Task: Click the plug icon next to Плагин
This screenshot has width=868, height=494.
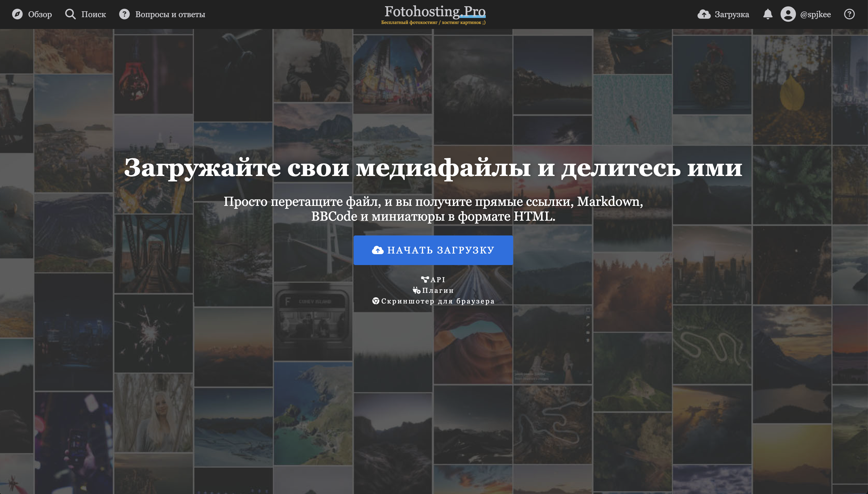Action: (x=416, y=290)
